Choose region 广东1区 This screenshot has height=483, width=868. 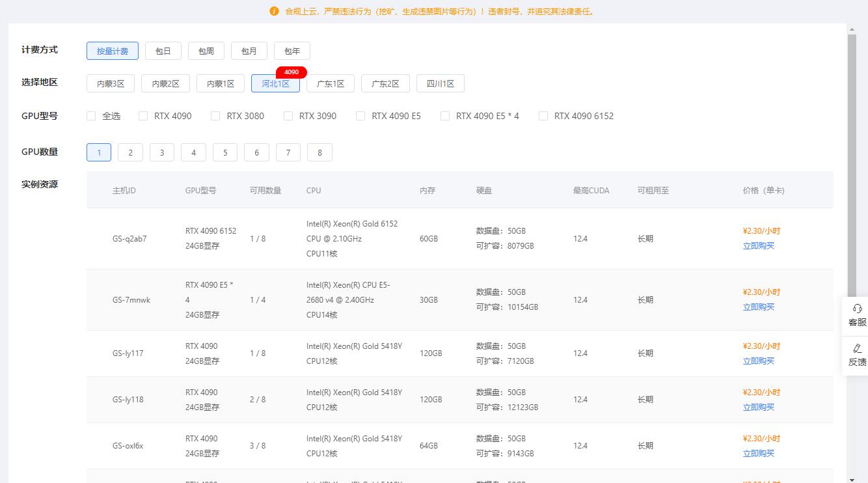coord(331,83)
